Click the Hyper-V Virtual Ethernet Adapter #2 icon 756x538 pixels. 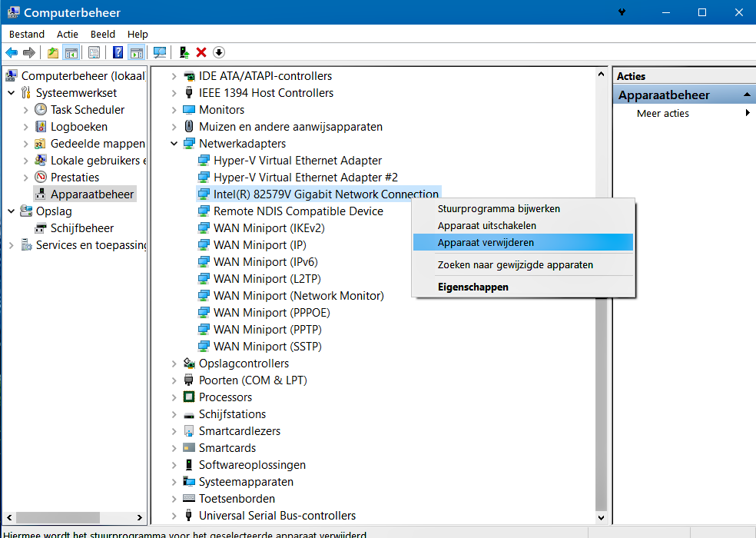pos(204,177)
